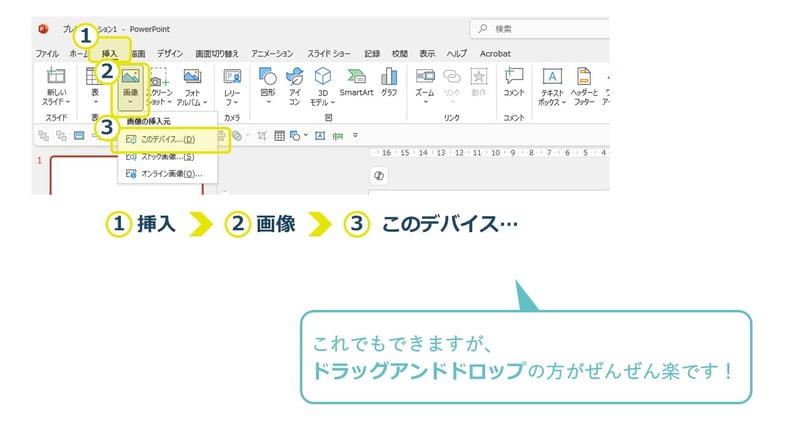Click the round button below the ruler
This screenshot has width=785, height=441.
(x=379, y=176)
